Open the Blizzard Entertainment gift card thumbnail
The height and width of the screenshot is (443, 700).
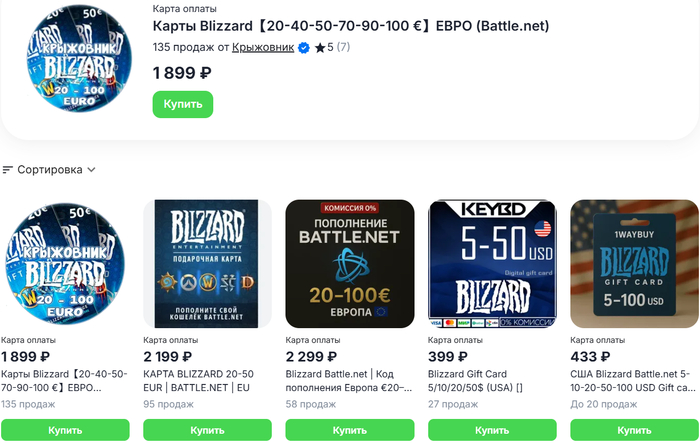point(208,265)
